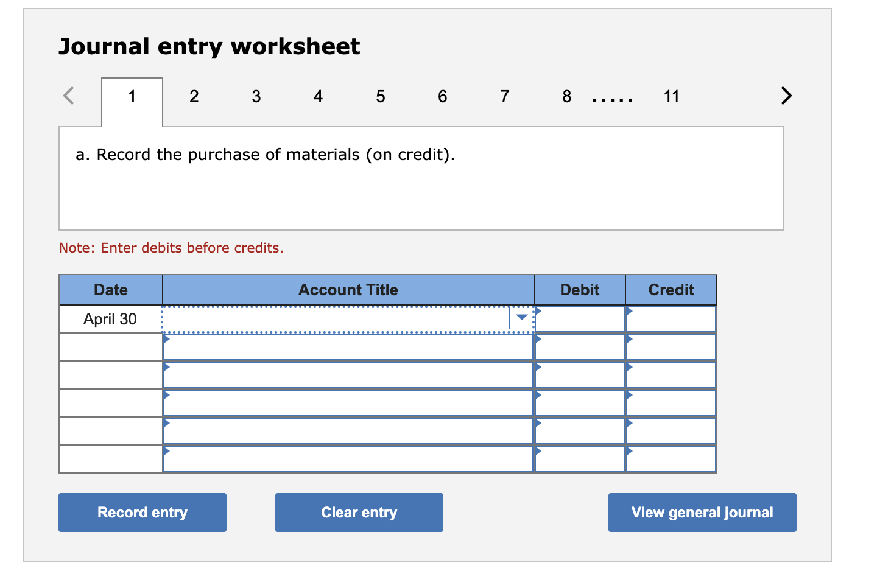The height and width of the screenshot is (588, 877).
Task: Select the fourth-row Credit cell
Action: pos(671,403)
